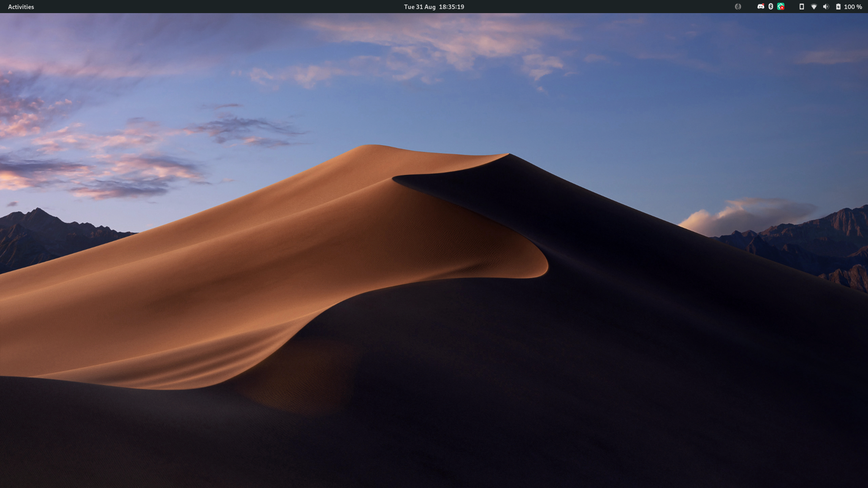Click the volume speaker icon
Screen dimensions: 868x488
tap(826, 7)
